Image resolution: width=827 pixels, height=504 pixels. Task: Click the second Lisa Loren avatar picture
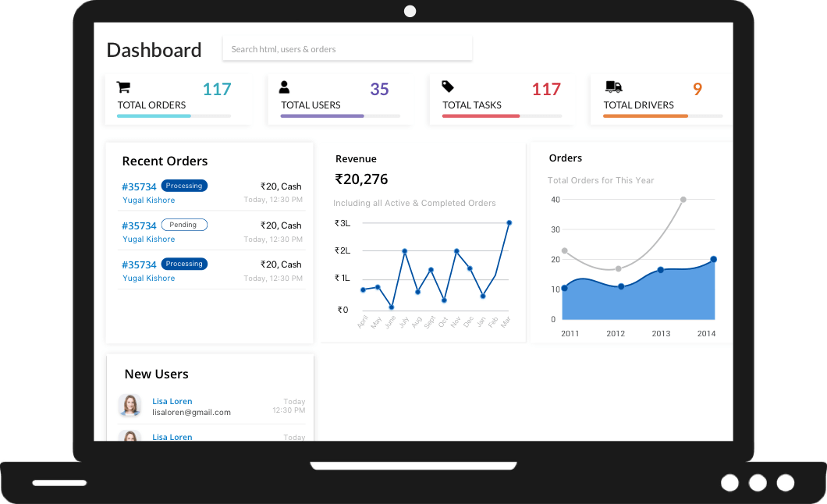(x=130, y=437)
